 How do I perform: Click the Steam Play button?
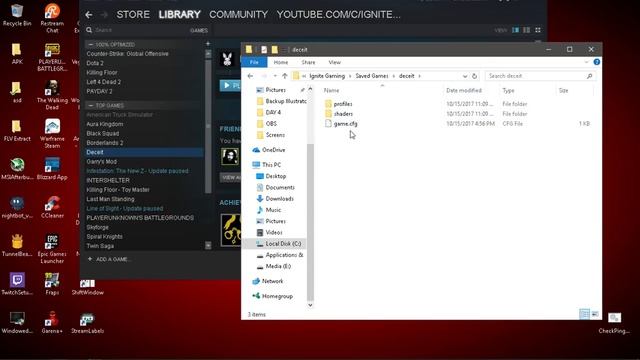click(x=230, y=86)
